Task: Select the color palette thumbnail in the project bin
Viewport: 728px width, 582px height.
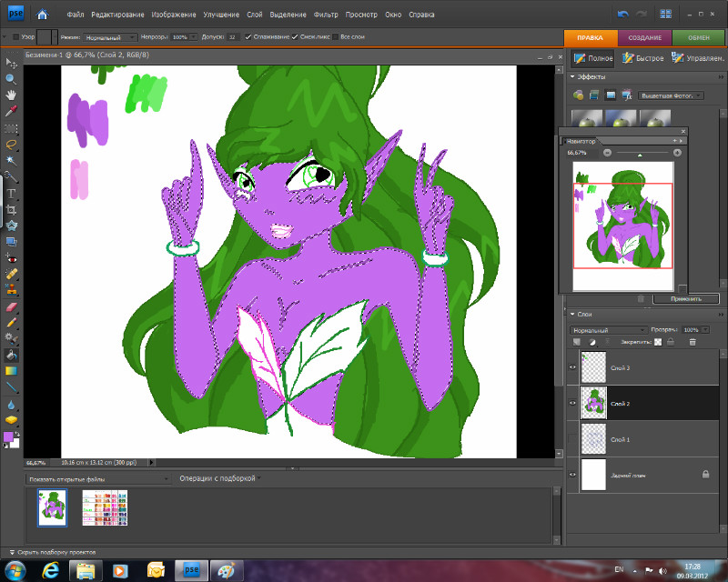Action: 103,507
